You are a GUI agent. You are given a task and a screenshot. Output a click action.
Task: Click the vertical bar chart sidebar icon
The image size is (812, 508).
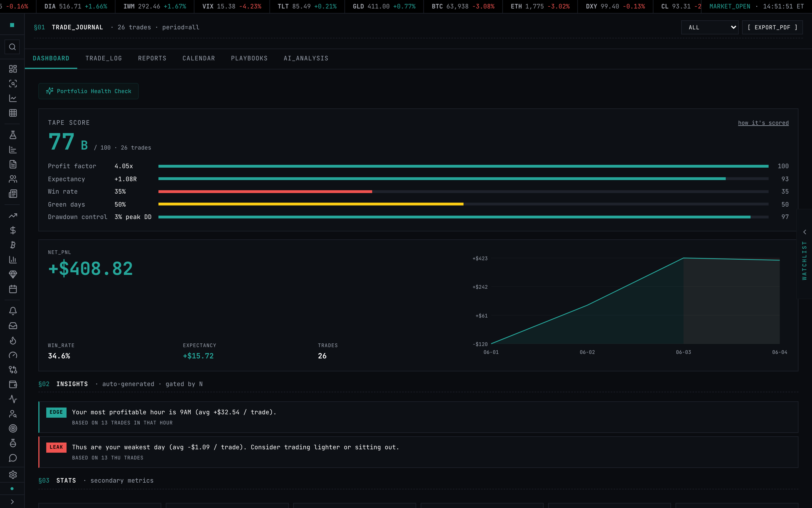click(13, 260)
